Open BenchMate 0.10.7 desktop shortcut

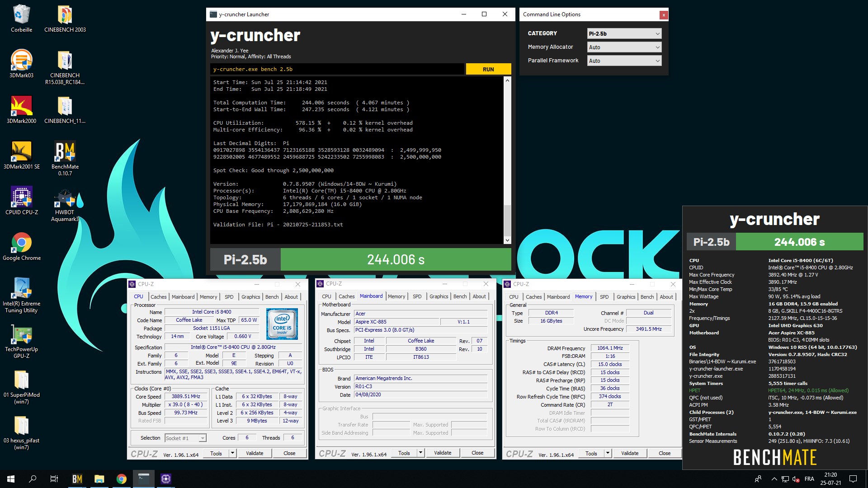[65, 158]
